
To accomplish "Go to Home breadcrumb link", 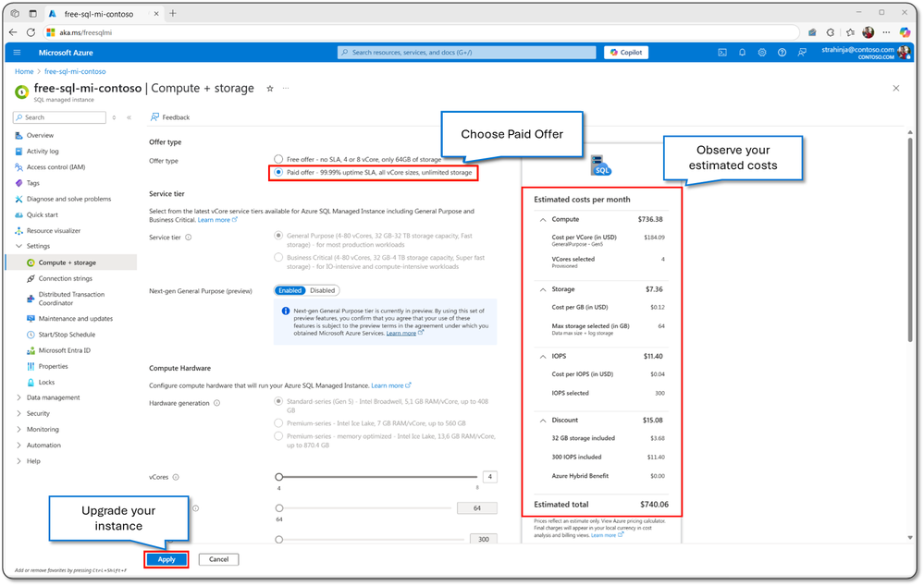I will pyautogui.click(x=24, y=71).
